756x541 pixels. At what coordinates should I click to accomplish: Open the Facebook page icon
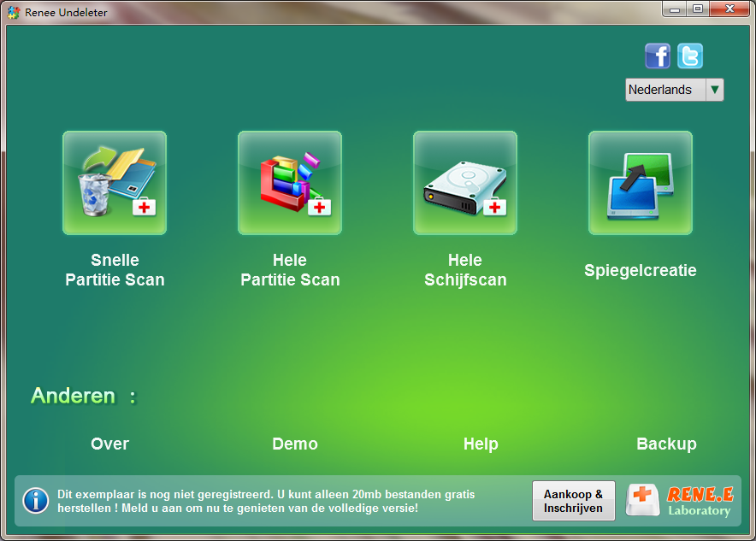657,56
